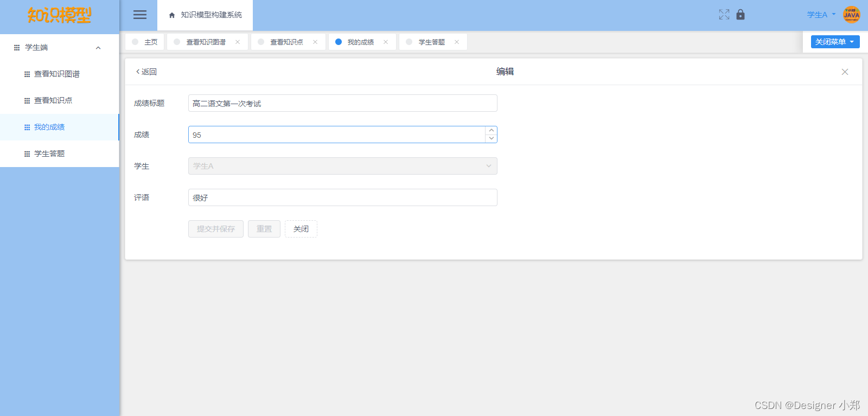Select 我的成绩 in sidebar
Screen dimensions: 868x416
point(59,127)
